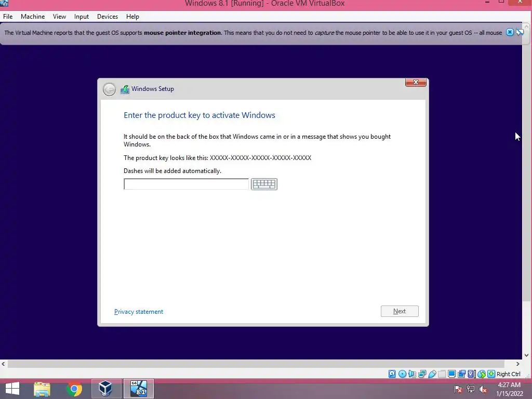532x399 pixels.
Task: Click the mouse integration status icon
Action: pos(482,374)
